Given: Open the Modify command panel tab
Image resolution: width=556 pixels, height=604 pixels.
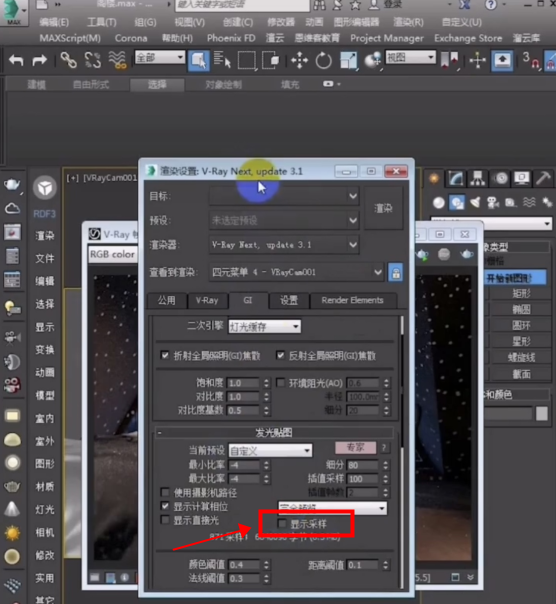Looking at the screenshot, I should (x=456, y=178).
